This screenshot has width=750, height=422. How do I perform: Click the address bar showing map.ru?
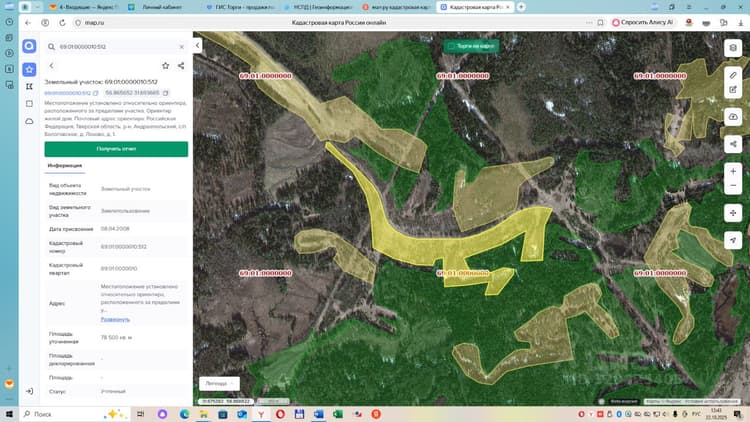[94, 22]
